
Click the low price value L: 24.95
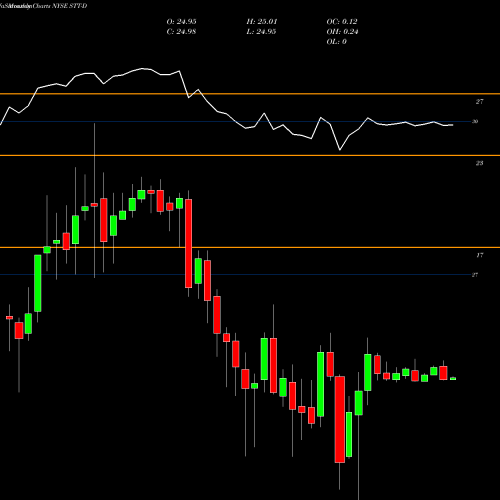tap(261, 32)
